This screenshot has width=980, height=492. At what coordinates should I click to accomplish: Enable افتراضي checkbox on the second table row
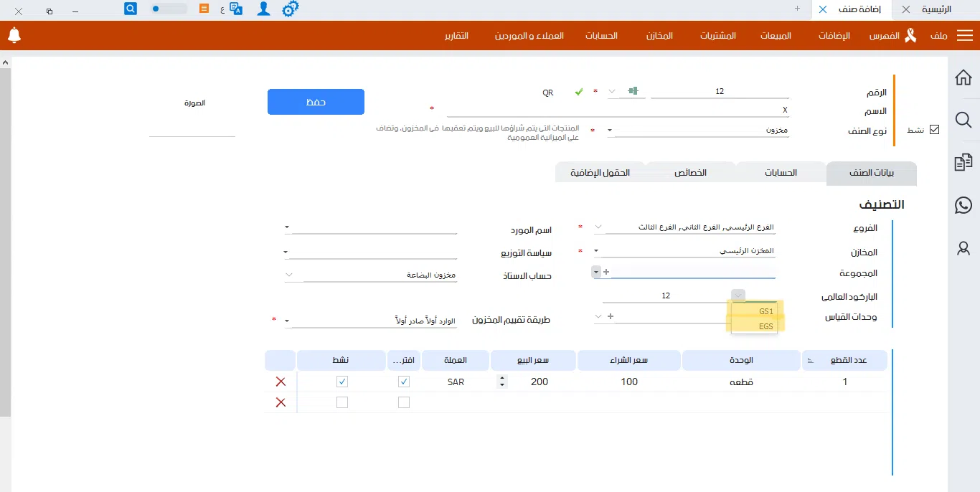[404, 402]
